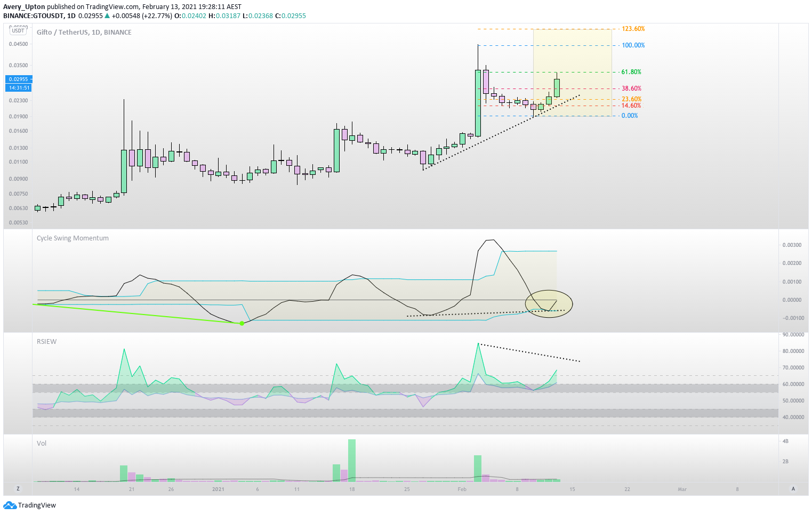
Task: Click the Mar date label on time axis
Action: (x=682, y=489)
